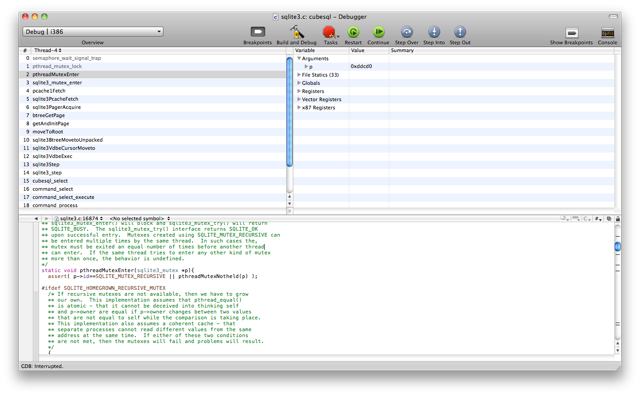Click the toolbar toggle pill in title bar
Screen dimensions: 640x396
click(x=613, y=16)
